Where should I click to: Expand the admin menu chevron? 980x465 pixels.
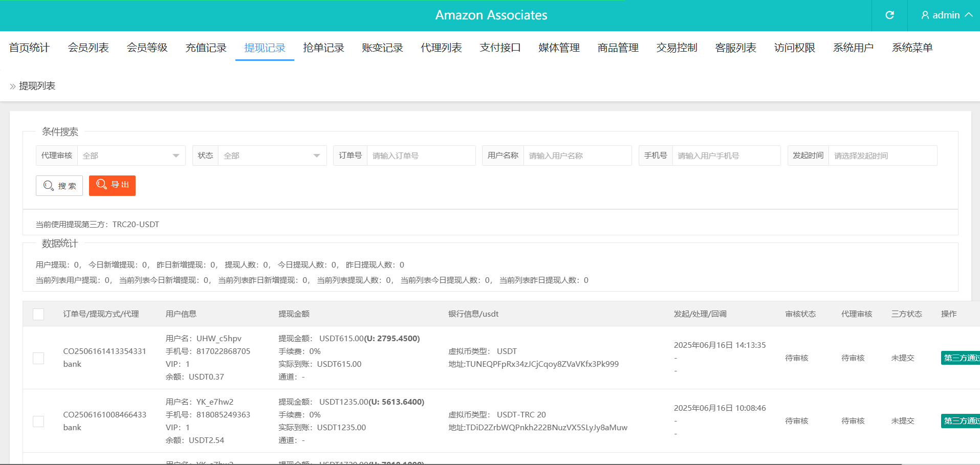click(x=968, y=15)
